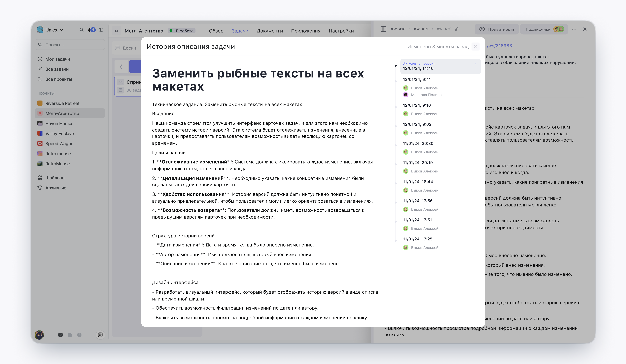Screen dimensions: 626x364
Task: Open grid apps icon in sidebar footer
Action: tap(100, 335)
